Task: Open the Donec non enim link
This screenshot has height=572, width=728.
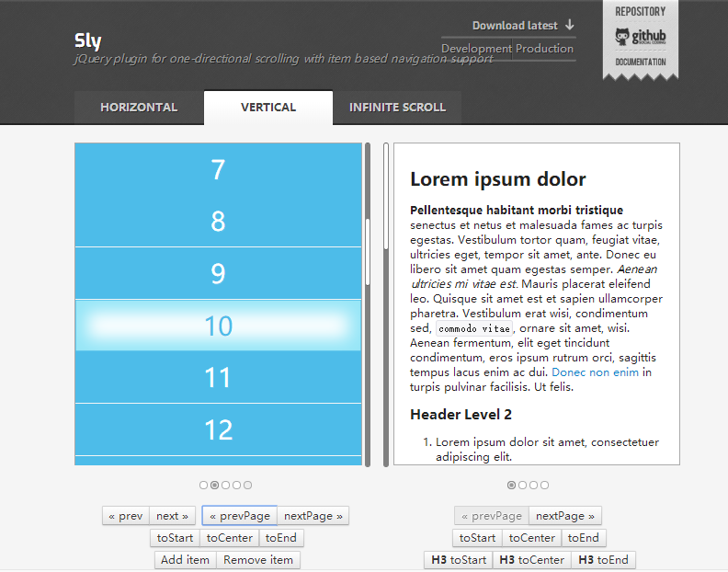Action: tap(595, 372)
